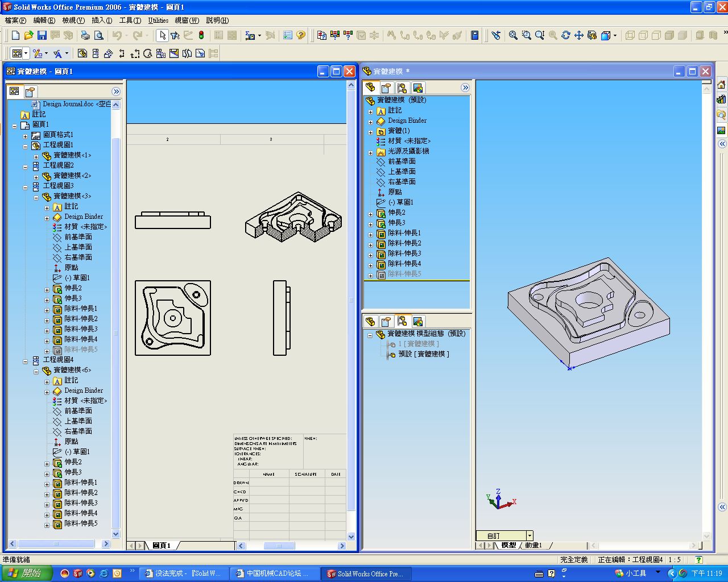Screen dimensions: 728x582
Task: Click the drawing sheet's horizontal scrollbar thumb
Action: coord(279,546)
